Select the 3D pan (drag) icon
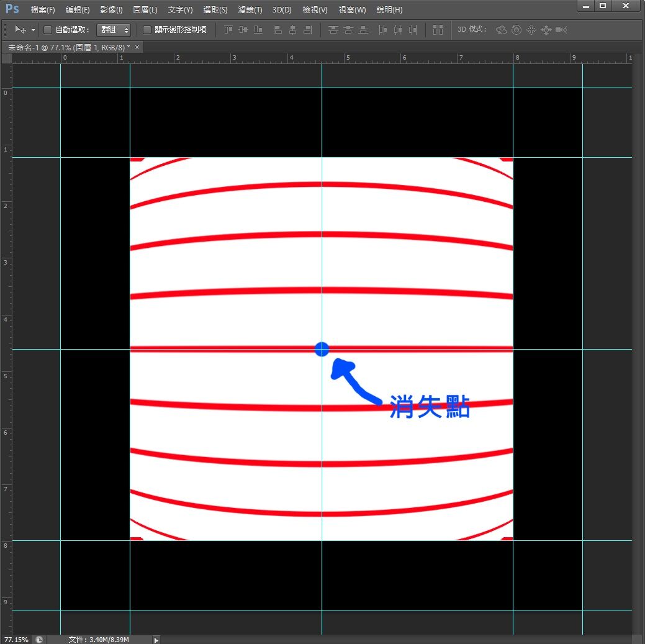Screen dimensions: 645x644 pyautogui.click(x=531, y=30)
